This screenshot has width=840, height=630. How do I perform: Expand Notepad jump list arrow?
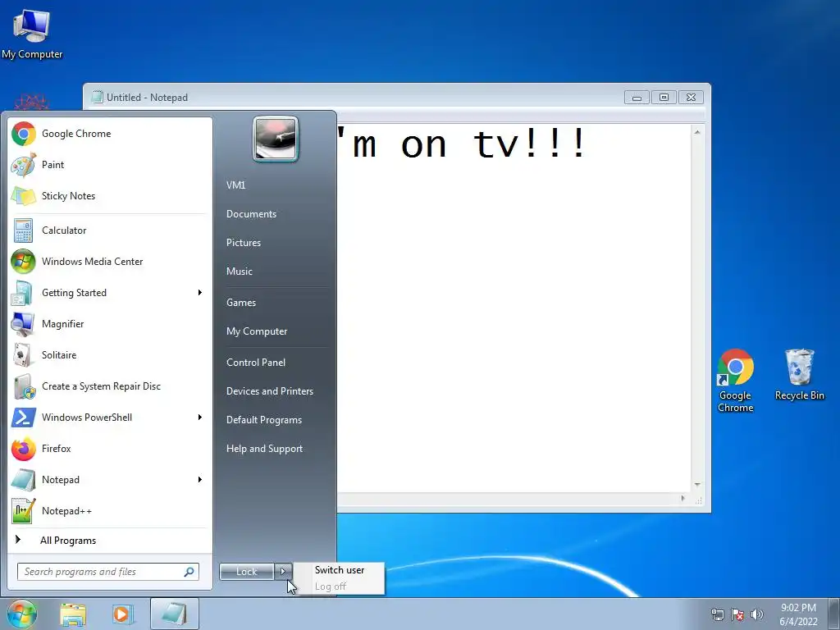[200, 479]
